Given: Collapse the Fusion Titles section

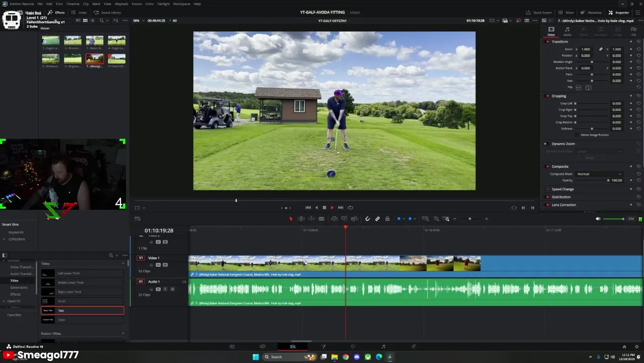Looking at the screenshot, I should pos(123,334).
